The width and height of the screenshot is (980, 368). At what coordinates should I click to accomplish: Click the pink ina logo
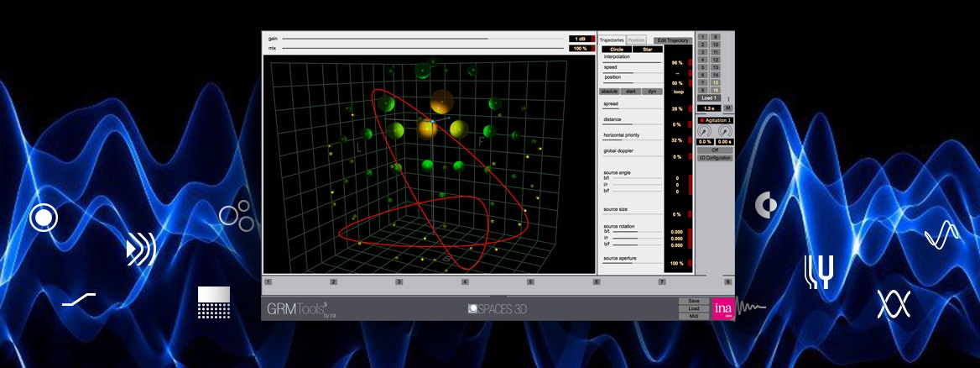(x=723, y=309)
